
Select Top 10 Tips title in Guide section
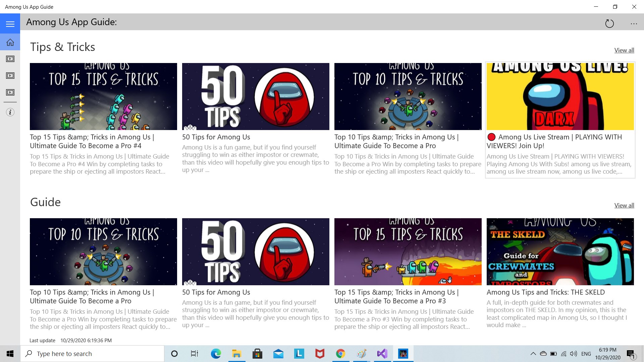[x=92, y=297]
